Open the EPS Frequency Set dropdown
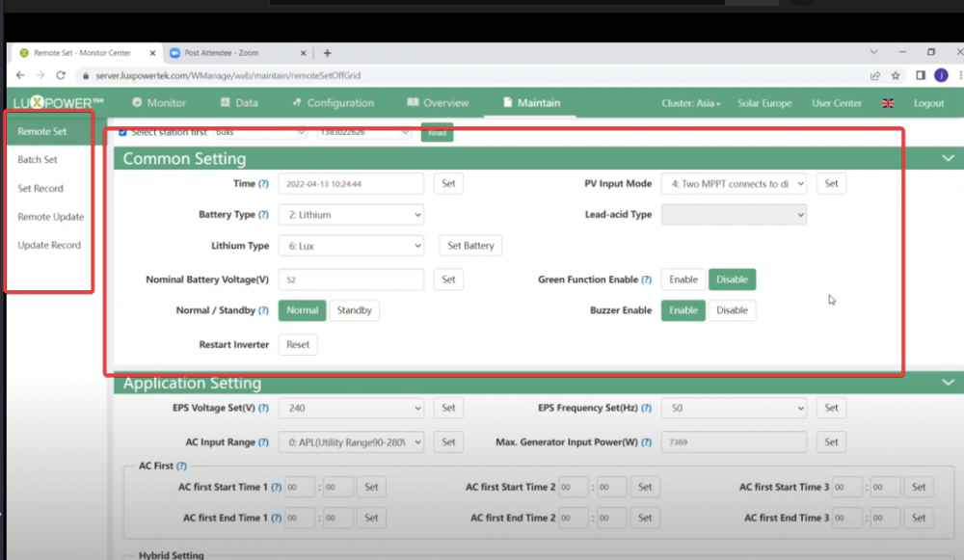Image resolution: width=964 pixels, height=560 pixels. [x=734, y=408]
